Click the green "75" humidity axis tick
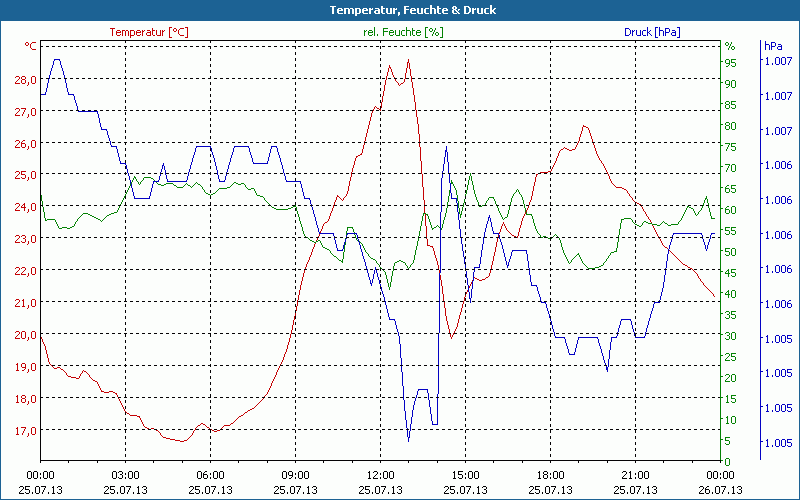The image size is (800, 500). pos(731,147)
